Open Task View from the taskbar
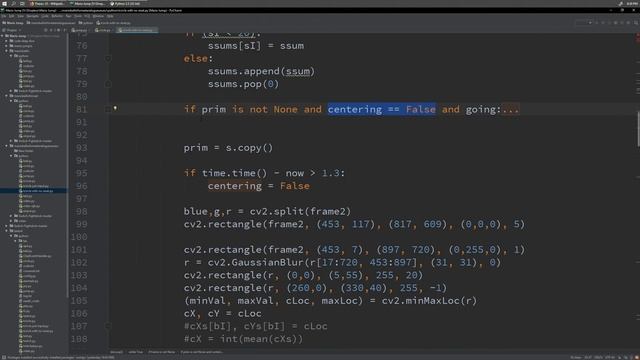This screenshot has height=360, width=640. point(22,4)
